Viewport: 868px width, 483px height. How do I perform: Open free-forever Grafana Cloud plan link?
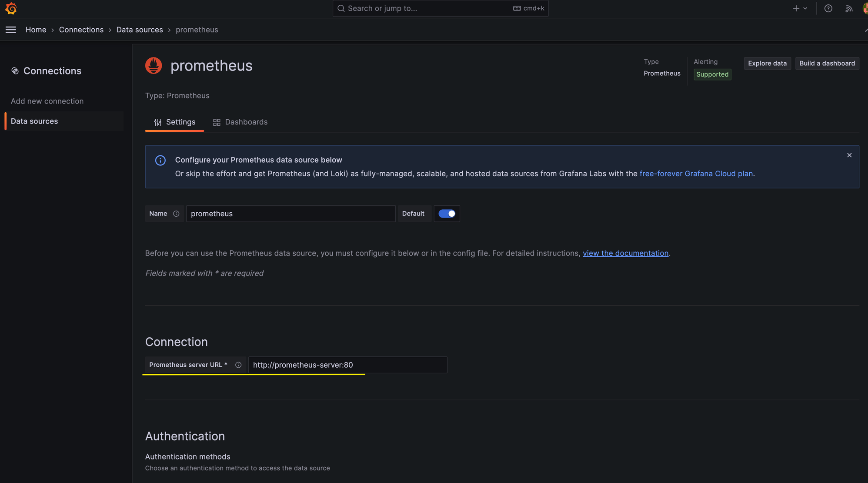(x=696, y=174)
